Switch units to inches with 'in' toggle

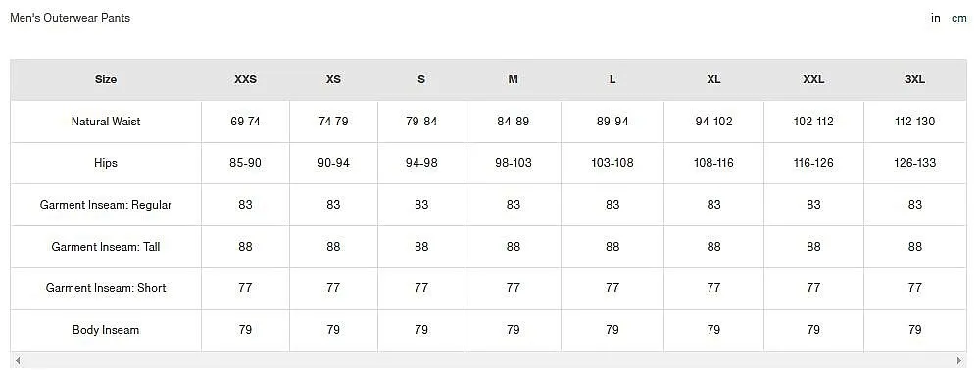click(935, 18)
